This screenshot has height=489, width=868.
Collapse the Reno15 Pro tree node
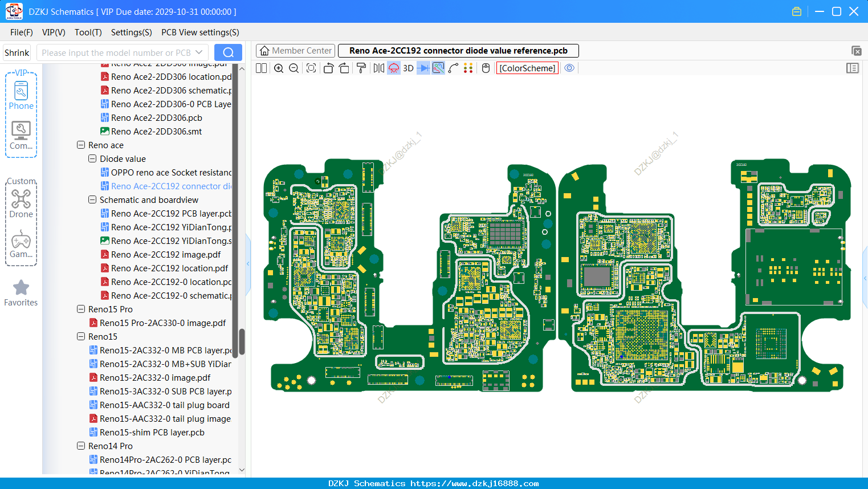[81, 309]
